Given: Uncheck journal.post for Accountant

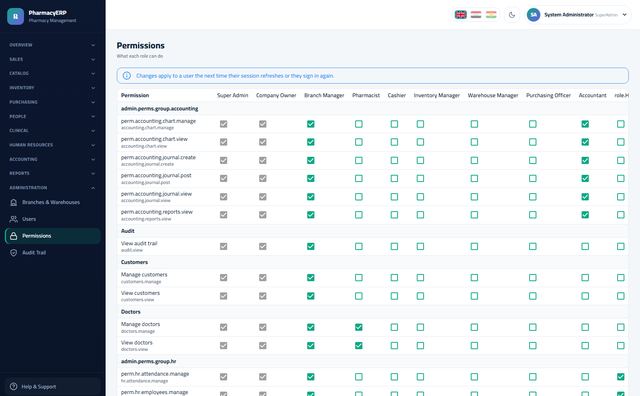Looking at the screenshot, I should point(585,178).
